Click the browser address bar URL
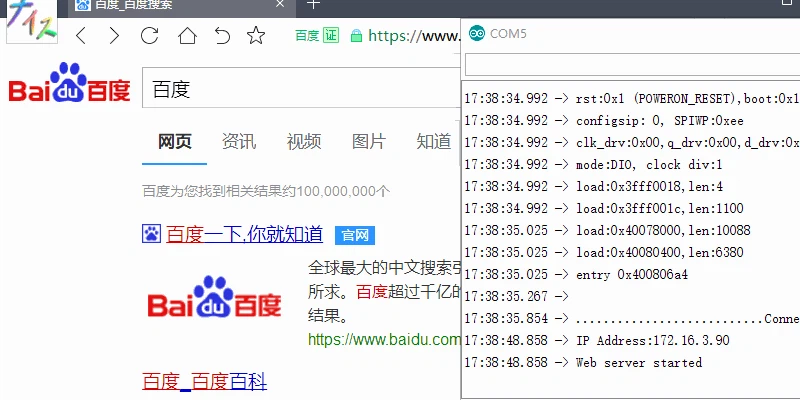 click(414, 36)
